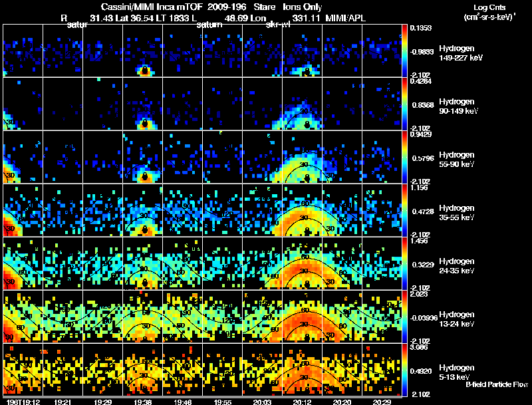Click the B-field Particle Flow caption
The width and height of the screenshot is (532, 405).
tap(497, 384)
